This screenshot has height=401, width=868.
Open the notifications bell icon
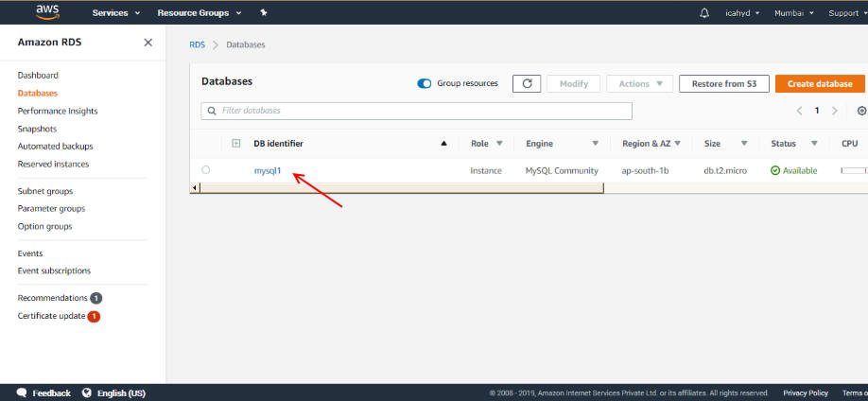tap(704, 12)
